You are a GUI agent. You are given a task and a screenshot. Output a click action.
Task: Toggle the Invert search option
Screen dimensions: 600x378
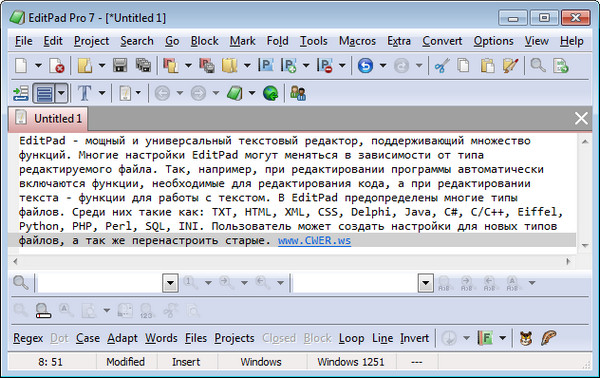414,338
